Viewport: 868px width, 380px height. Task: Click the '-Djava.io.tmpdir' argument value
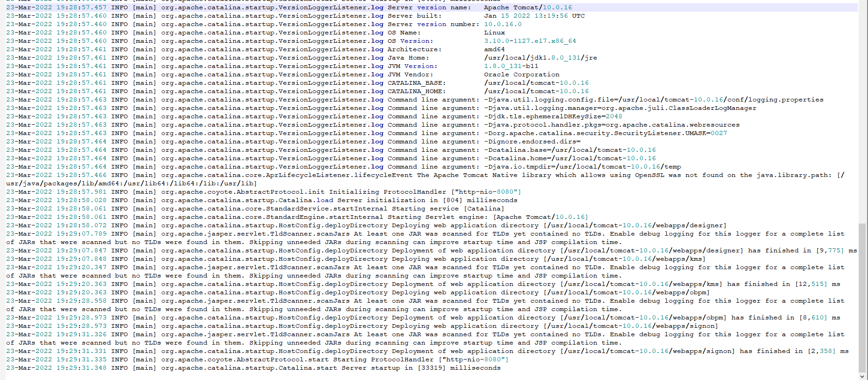click(582, 167)
